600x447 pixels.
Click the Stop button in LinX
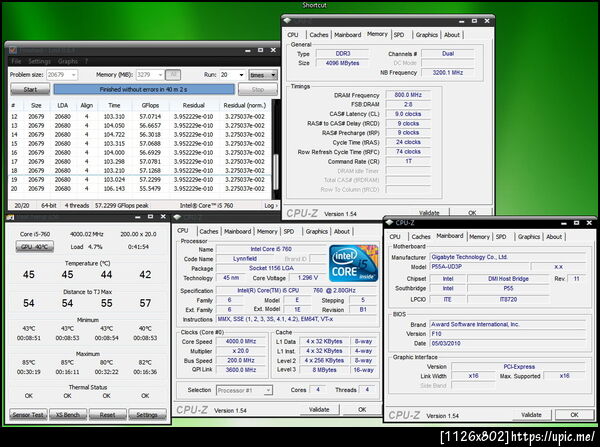(x=258, y=90)
